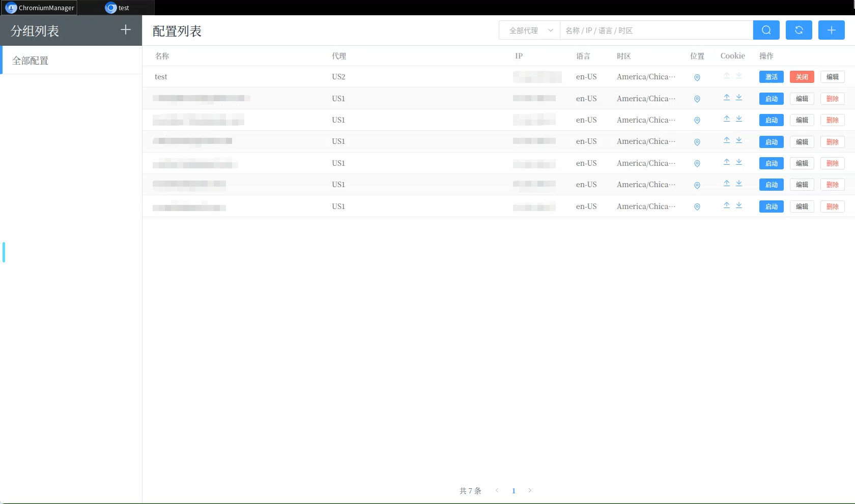Viewport: 855px width, 504px height.
Task: Click 启动 button in the last table row
Action: click(x=772, y=206)
